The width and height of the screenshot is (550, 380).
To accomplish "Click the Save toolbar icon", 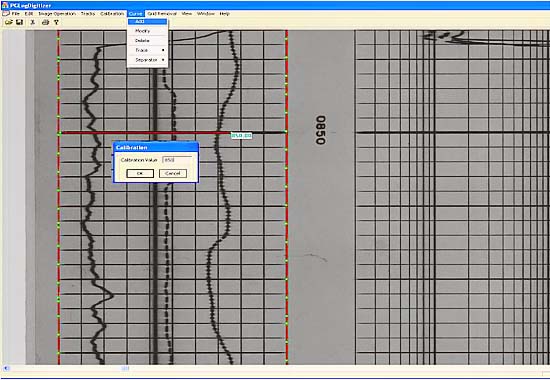I will tap(20, 22).
